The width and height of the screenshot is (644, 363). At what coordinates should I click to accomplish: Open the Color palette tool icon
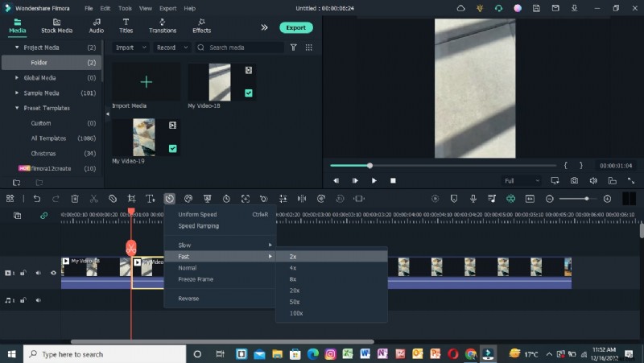(x=188, y=199)
